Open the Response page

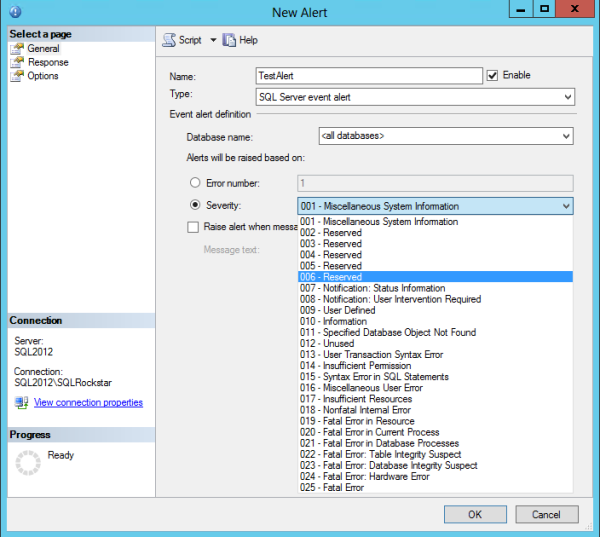coord(48,62)
